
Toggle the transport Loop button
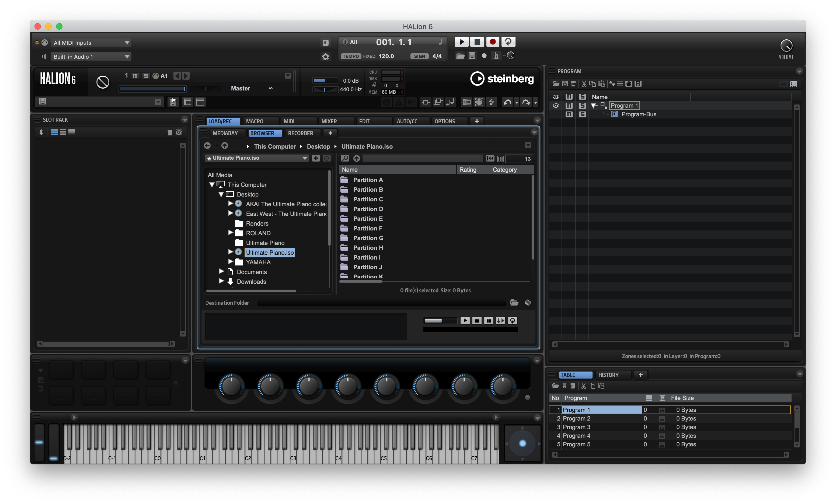click(x=508, y=42)
